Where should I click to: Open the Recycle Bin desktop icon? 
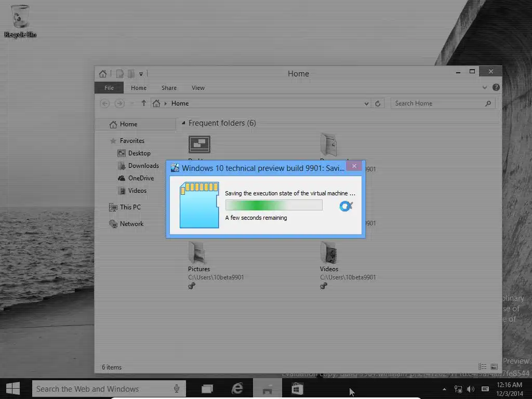coord(20,20)
